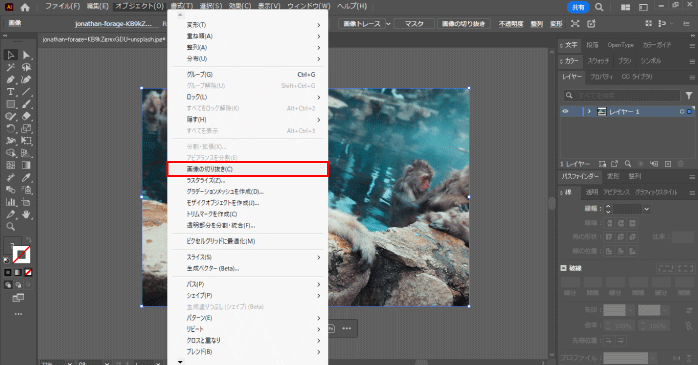
Task: Open 文字 panel hamburger menu
Action: [x=692, y=45]
